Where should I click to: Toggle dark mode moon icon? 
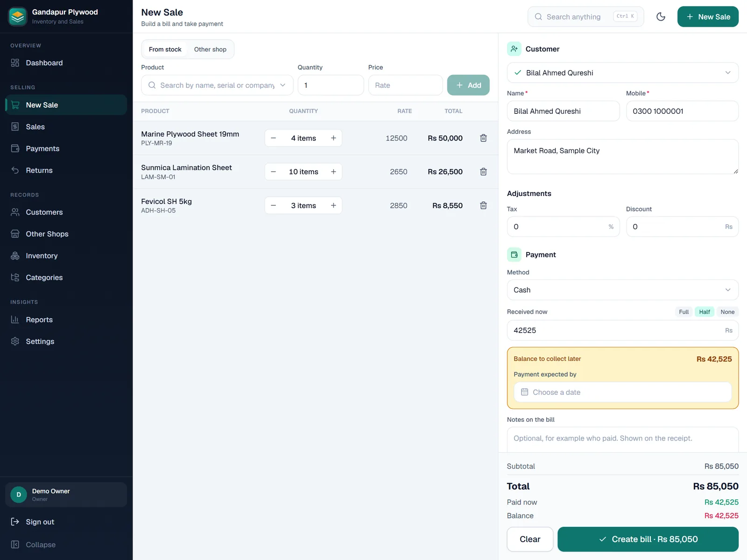pos(661,17)
